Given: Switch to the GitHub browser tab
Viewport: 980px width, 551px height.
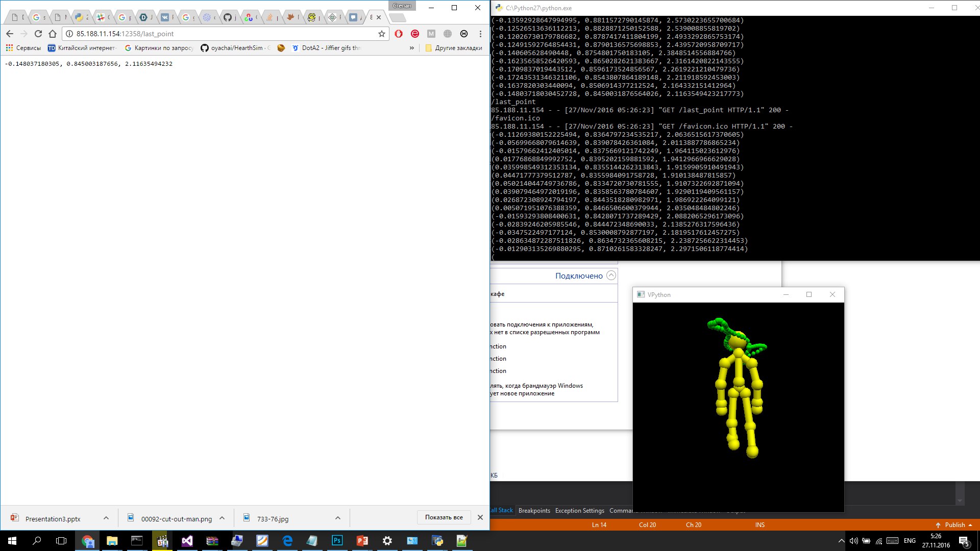Looking at the screenshot, I should (228, 17).
